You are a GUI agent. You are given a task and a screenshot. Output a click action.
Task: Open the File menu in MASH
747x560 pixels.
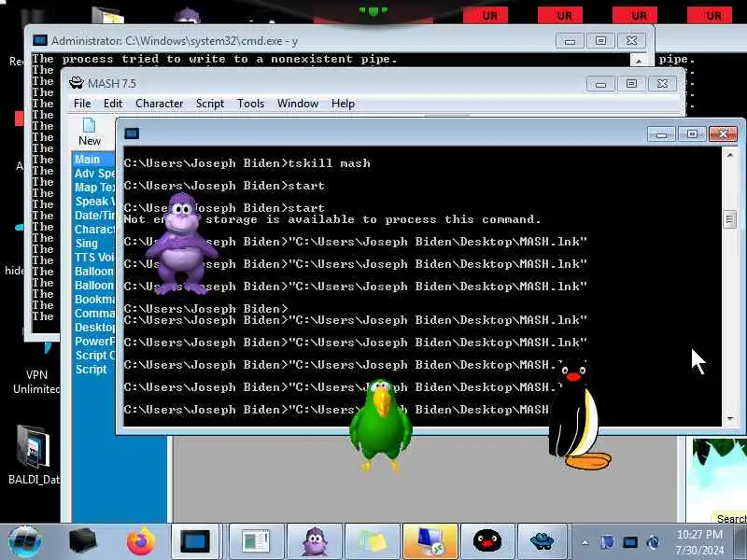82,104
